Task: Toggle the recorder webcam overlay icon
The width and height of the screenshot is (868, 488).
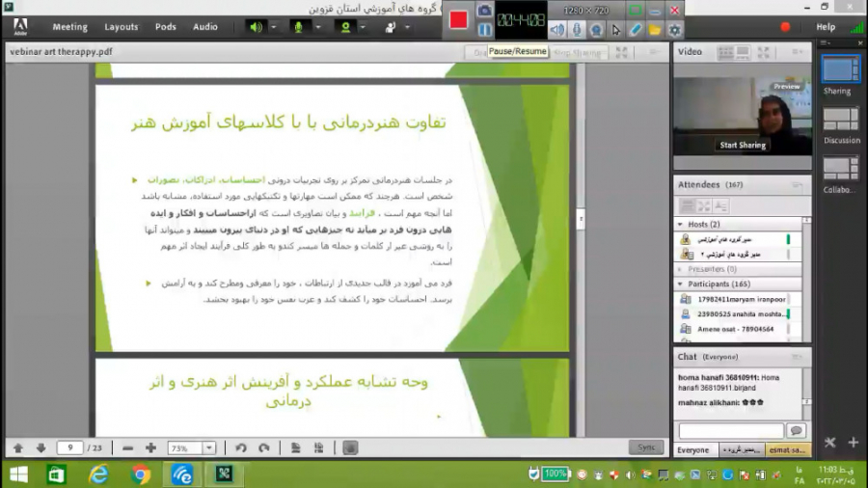Action: (x=596, y=30)
